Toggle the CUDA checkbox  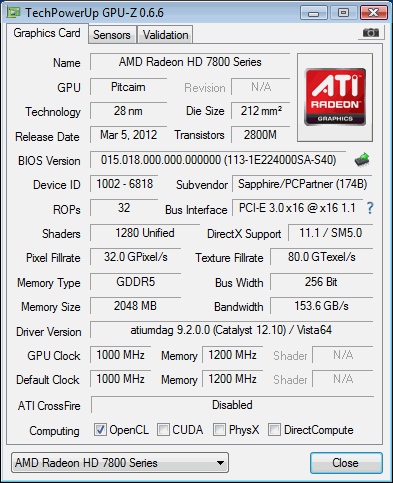pyautogui.click(x=163, y=430)
